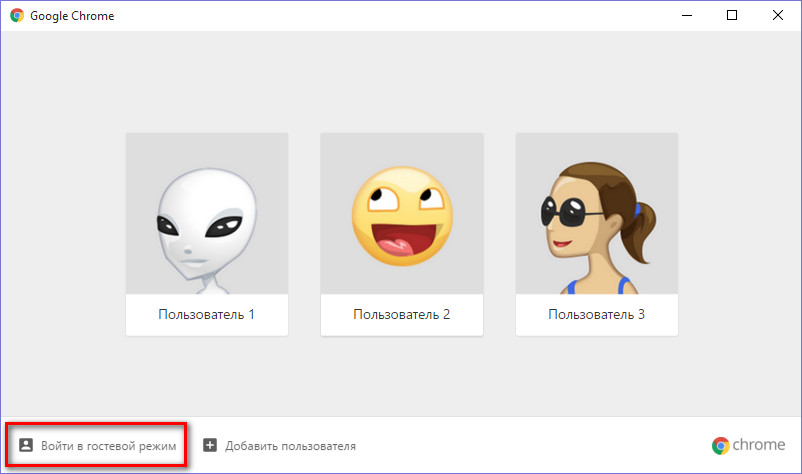Select the Пользователь 1 name label

207,314
